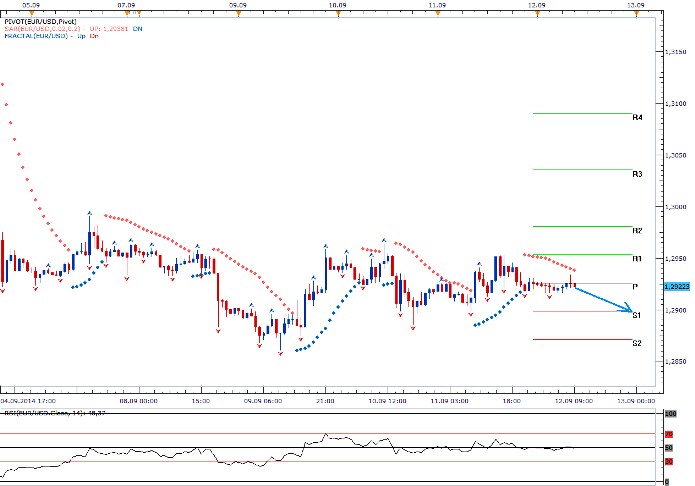Click the orange marker under date 12.09
The height and width of the screenshot is (486, 695).
(536, 13)
